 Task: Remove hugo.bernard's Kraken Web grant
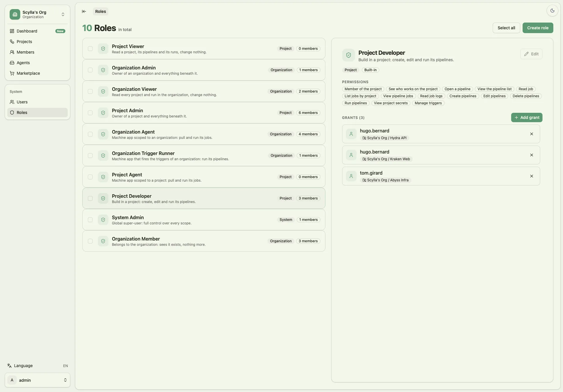[532, 155]
